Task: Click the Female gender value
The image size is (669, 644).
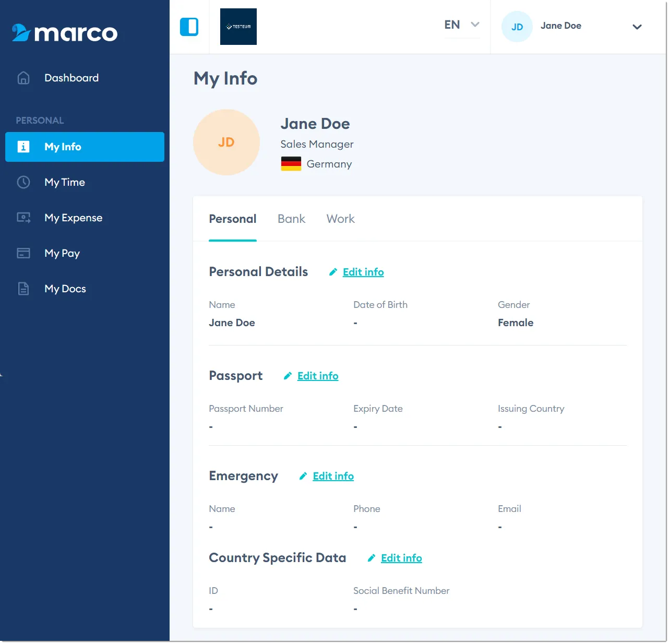Action: tap(516, 323)
